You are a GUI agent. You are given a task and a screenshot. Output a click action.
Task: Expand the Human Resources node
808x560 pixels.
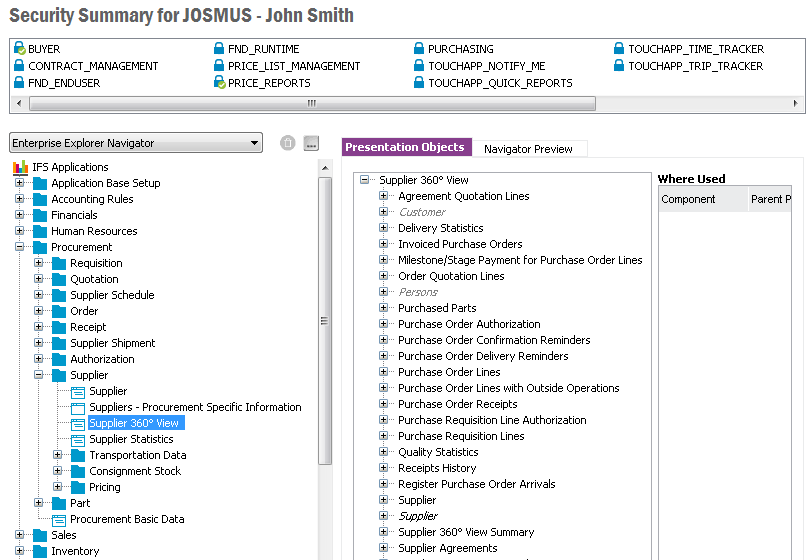(x=20, y=231)
